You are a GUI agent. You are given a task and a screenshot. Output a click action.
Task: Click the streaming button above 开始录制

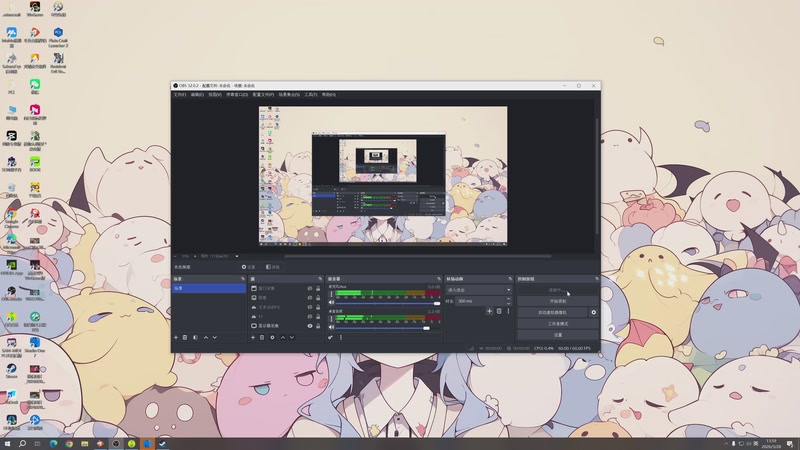(x=558, y=290)
